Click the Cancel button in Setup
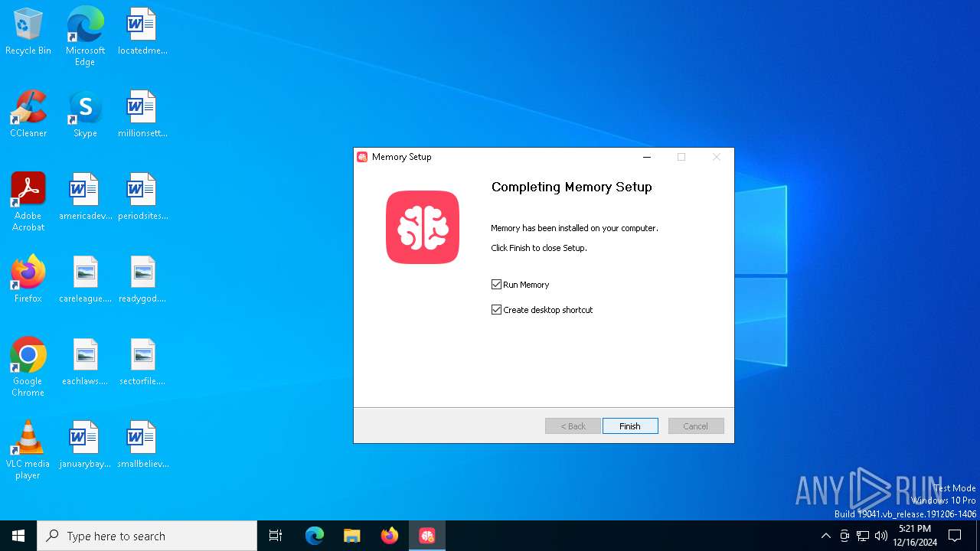The width and height of the screenshot is (980, 551). (x=696, y=426)
